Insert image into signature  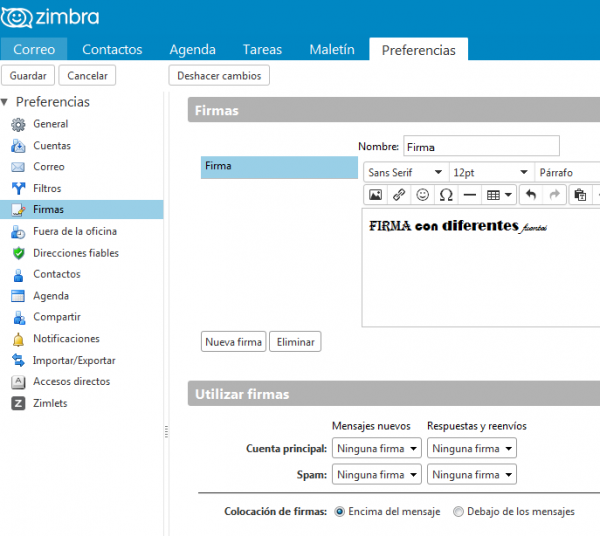(x=375, y=195)
